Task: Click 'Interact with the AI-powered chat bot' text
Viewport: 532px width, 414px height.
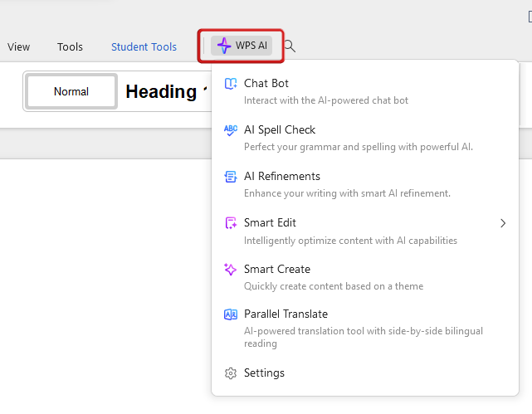Action: click(326, 100)
